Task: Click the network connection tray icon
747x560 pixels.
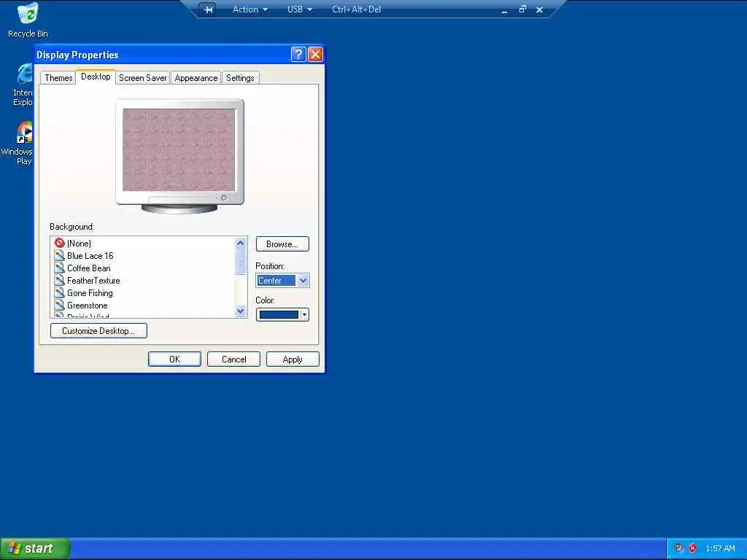Action: pos(679,548)
